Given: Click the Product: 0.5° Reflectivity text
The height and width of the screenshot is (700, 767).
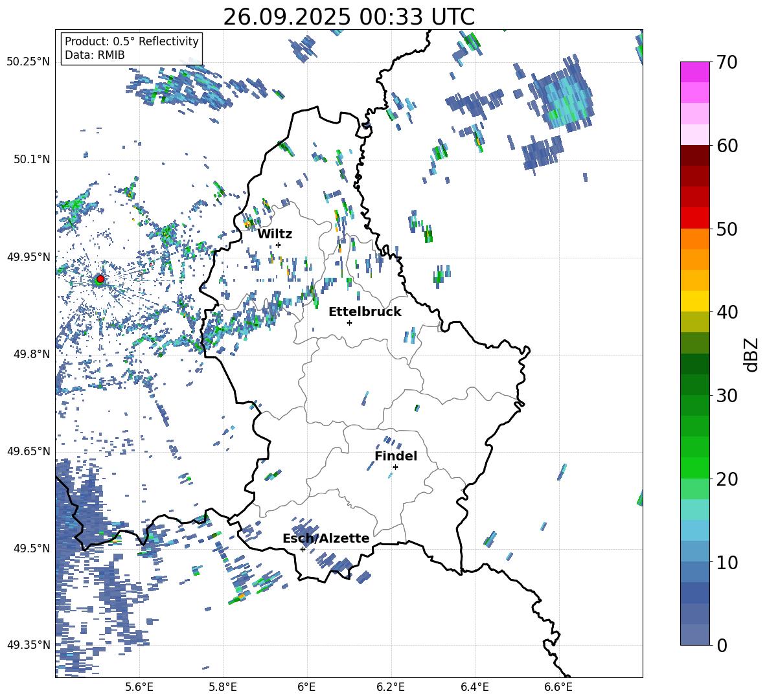Looking at the screenshot, I should pos(132,41).
